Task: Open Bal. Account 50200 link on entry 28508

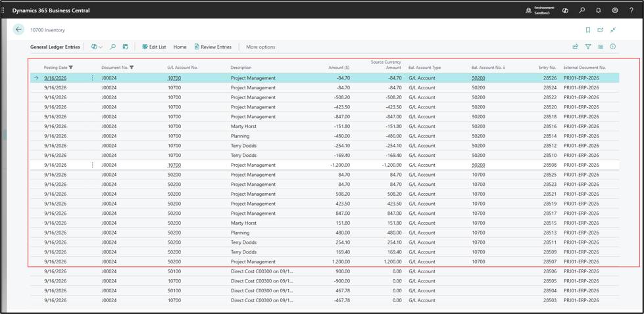Action: (478, 165)
